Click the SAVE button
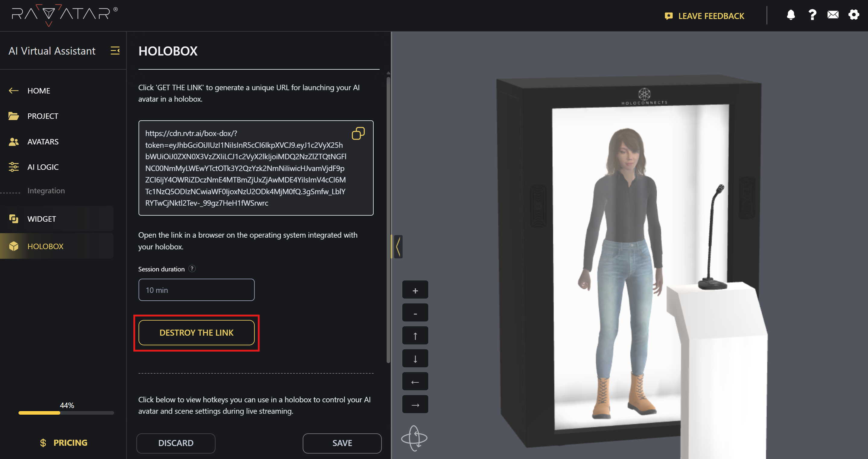This screenshot has height=459, width=868. 342,443
